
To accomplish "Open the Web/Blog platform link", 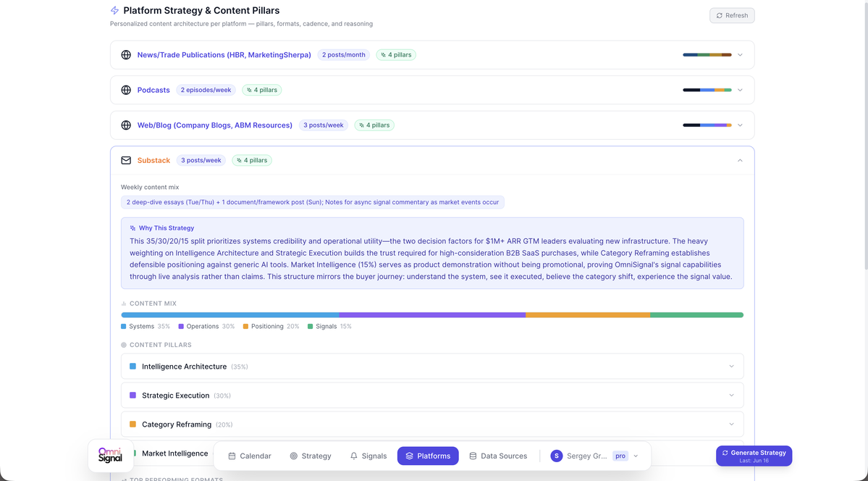I will [x=215, y=125].
